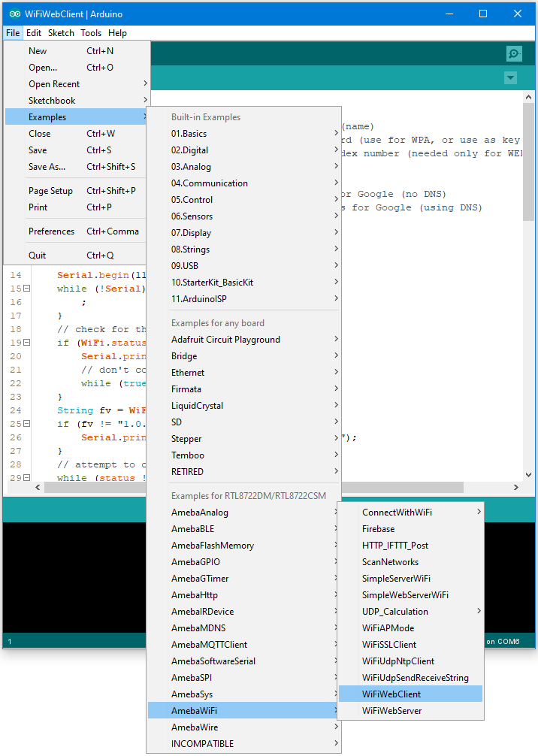Screen dimensions: 538x756
Task: Click the Arduino logo in title bar
Action: [15, 14]
